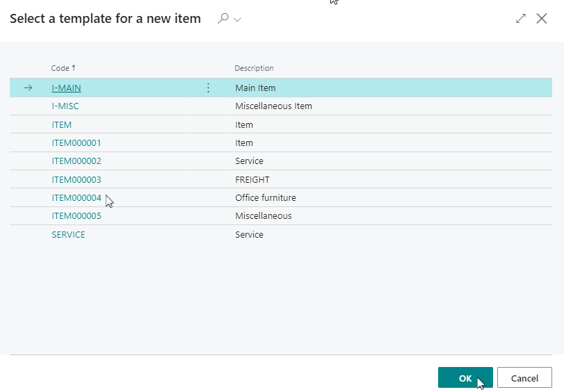Choose the SERVICE template

click(68, 234)
